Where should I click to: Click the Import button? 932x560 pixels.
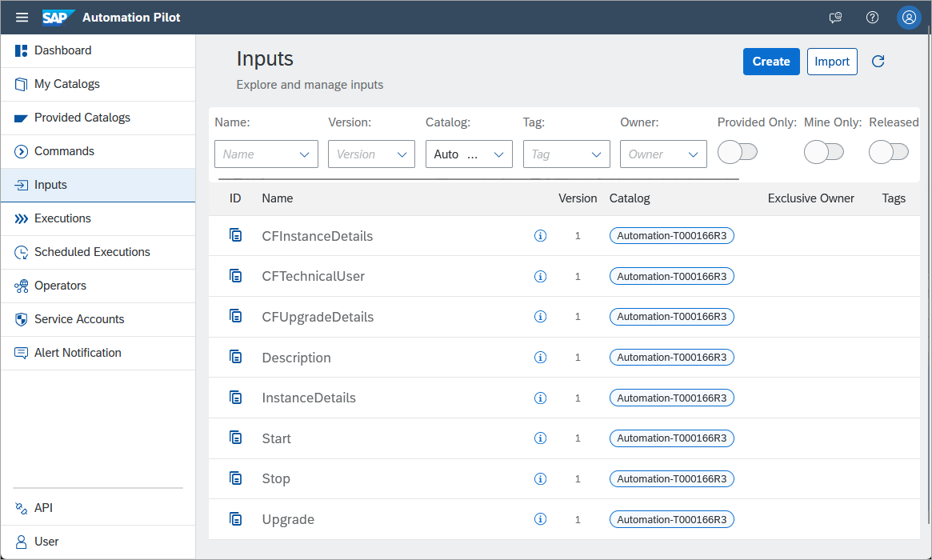(x=831, y=62)
